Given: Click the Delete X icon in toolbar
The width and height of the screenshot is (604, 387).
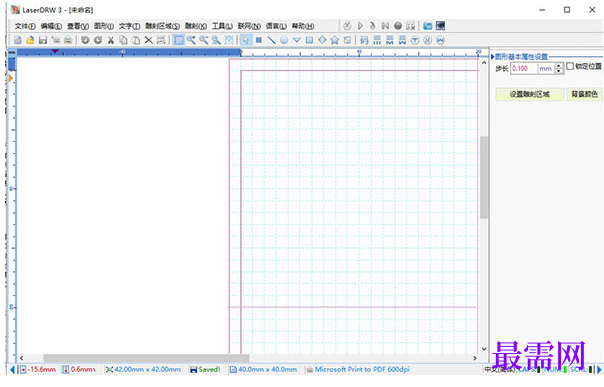Looking at the screenshot, I should click(148, 40).
